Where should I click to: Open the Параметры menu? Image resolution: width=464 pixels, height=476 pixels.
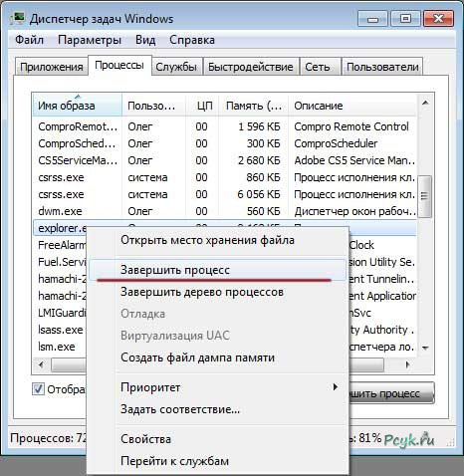point(90,40)
